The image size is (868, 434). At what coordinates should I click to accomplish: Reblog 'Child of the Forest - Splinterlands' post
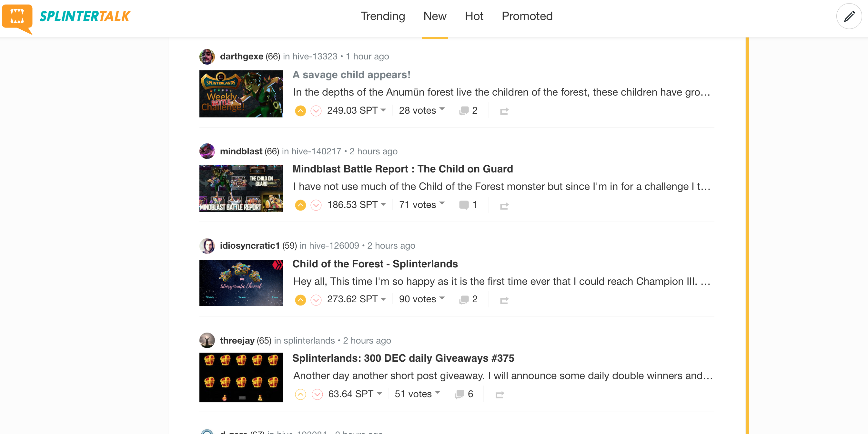504,300
